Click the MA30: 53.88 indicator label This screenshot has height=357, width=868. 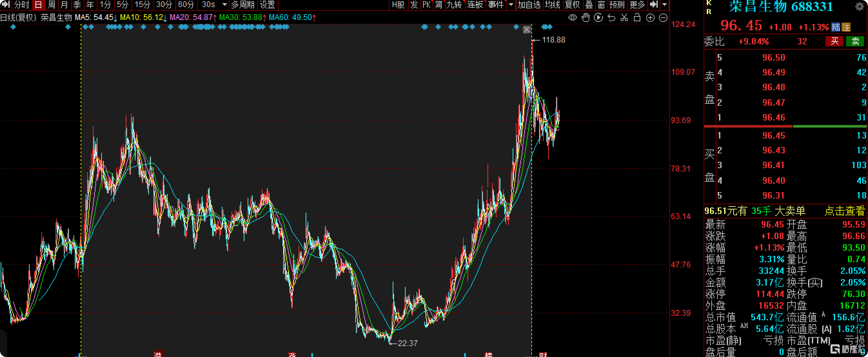tap(242, 17)
